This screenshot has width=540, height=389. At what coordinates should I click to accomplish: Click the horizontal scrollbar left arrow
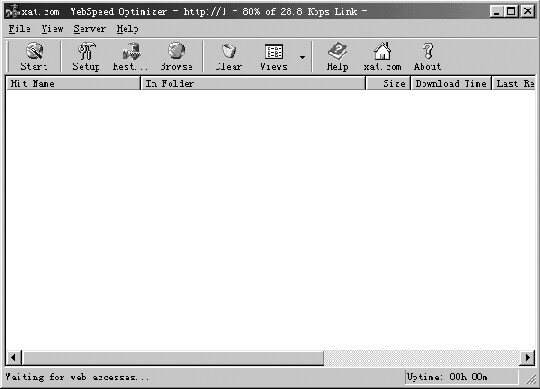click(13, 358)
